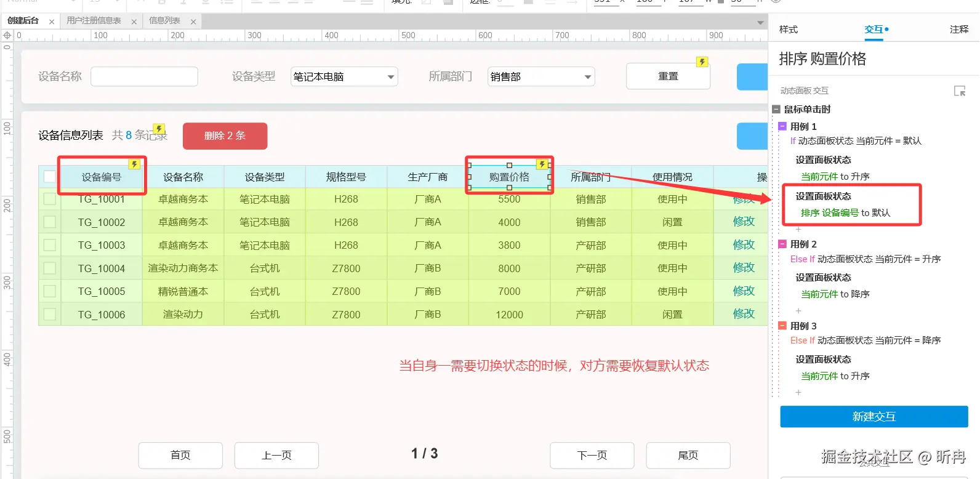Select the 使用情况 column header
Viewport: 980px width, 479px height.
pyautogui.click(x=672, y=177)
